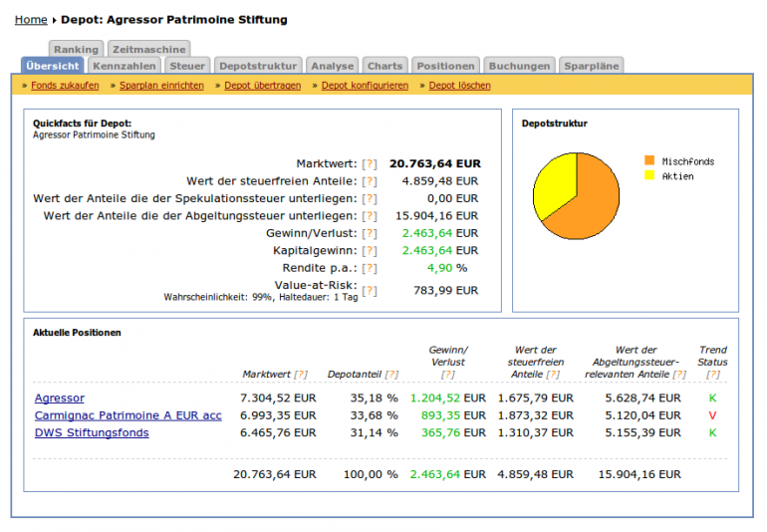Viewport: 767px width, 532px height.
Task: Open help for Gewinn/Verlust quickfact row
Action: (x=370, y=233)
